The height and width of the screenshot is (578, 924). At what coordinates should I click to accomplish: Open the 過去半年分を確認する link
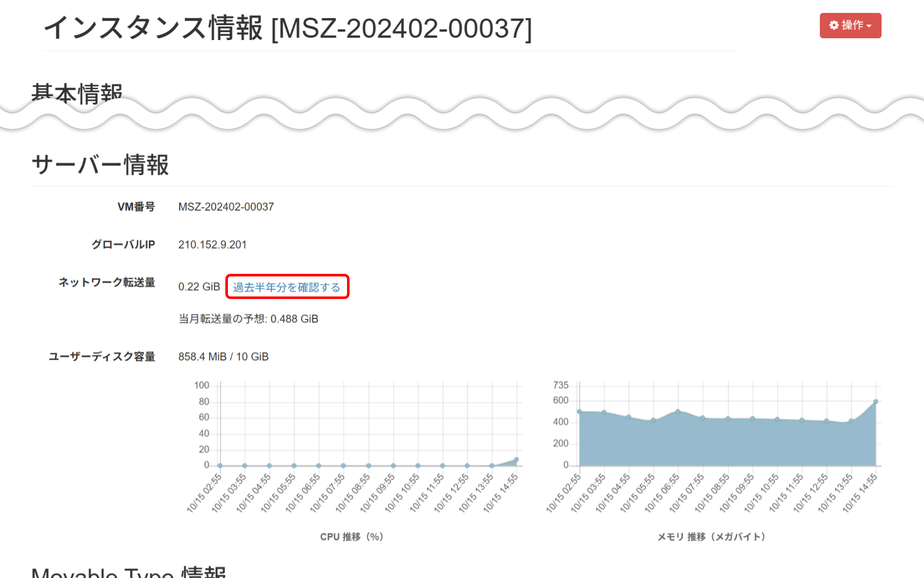[286, 287]
